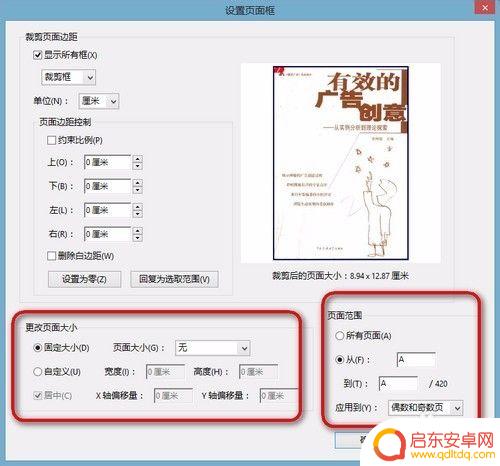Close the 设置页面框 dialog
This screenshot has height=466, width=500.
click(485, 7)
